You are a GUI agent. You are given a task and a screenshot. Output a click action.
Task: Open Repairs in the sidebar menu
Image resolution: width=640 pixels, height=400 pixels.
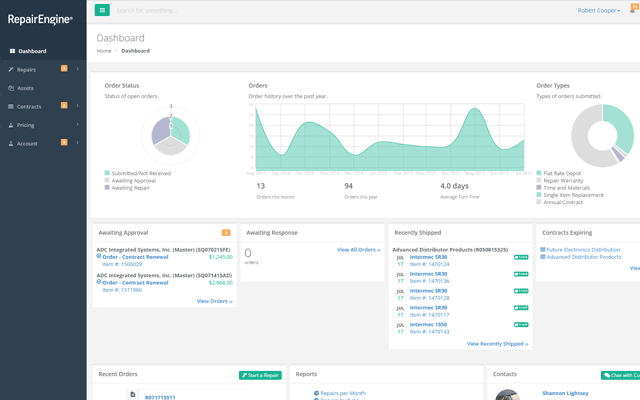coord(43,69)
